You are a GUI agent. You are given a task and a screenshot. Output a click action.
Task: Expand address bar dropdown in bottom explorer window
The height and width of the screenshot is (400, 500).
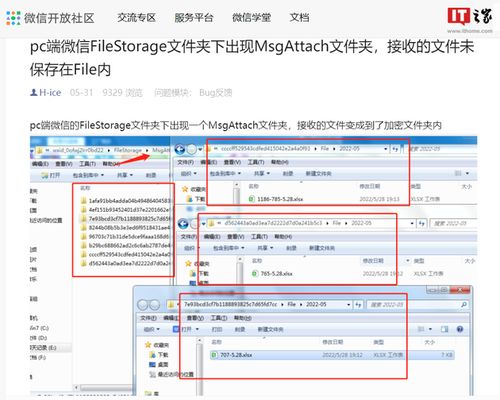pyautogui.click(x=349, y=305)
